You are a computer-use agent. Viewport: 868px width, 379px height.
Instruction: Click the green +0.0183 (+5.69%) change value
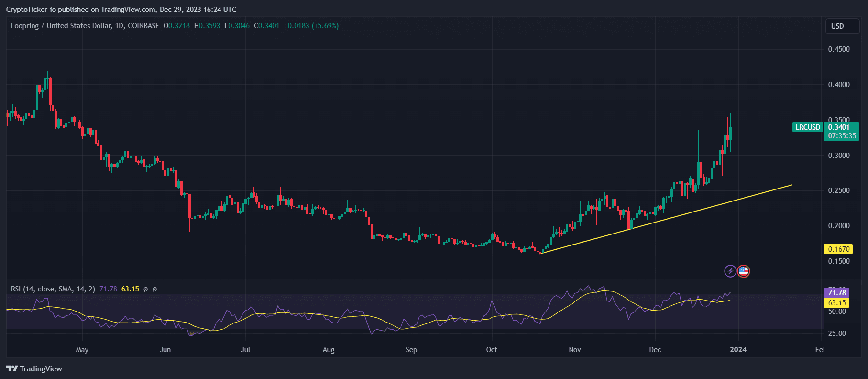coord(311,26)
